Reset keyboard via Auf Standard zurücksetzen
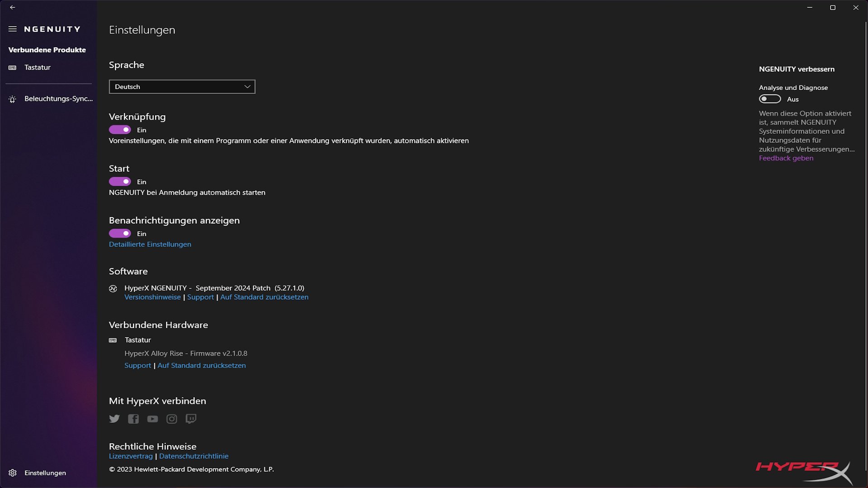 pyautogui.click(x=202, y=366)
